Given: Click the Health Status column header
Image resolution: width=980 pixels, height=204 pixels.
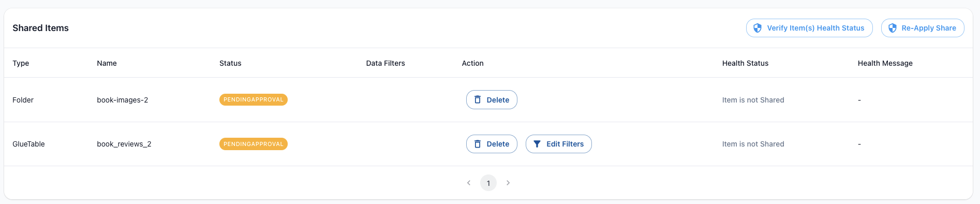Looking at the screenshot, I should tap(745, 63).
